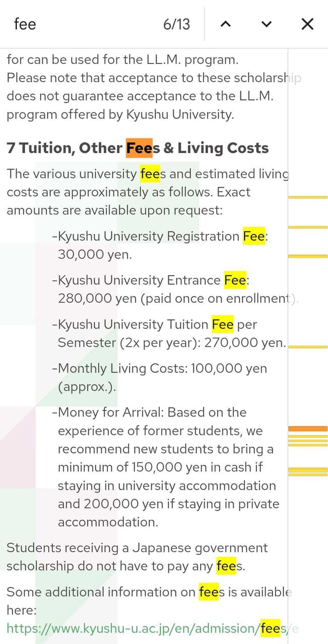The width and height of the screenshot is (328, 644).
Task: Click the lowest yellow match marker on scrollbar
Action: pyautogui.click(x=308, y=474)
